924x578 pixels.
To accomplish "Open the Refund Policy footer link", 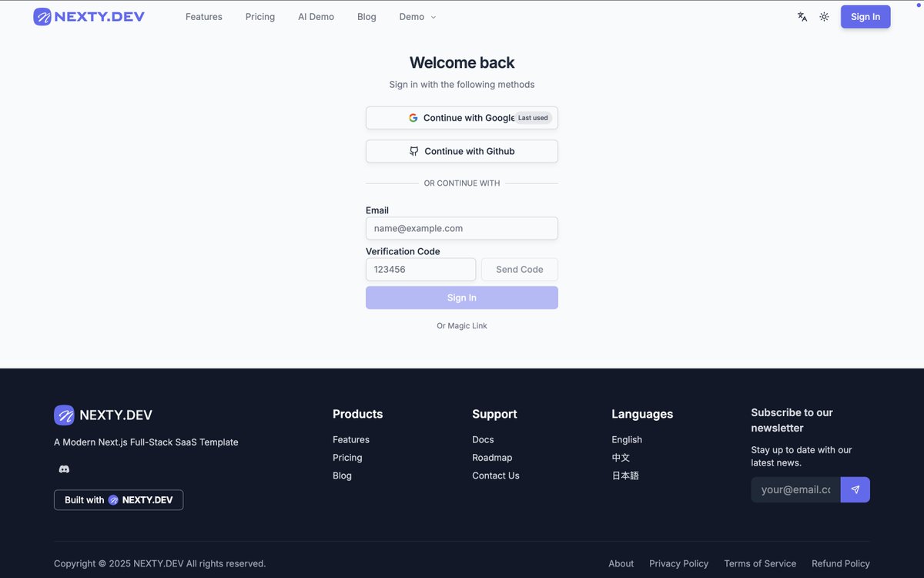I will pyautogui.click(x=841, y=563).
